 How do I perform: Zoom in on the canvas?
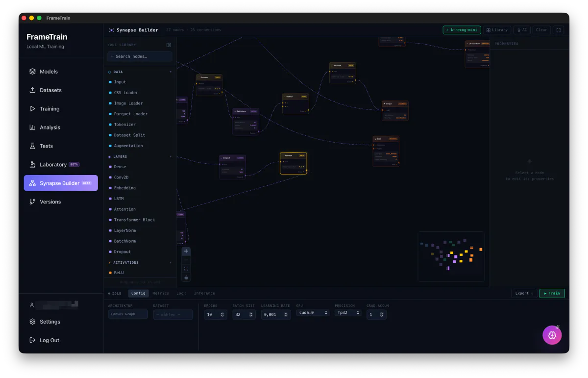click(x=186, y=251)
